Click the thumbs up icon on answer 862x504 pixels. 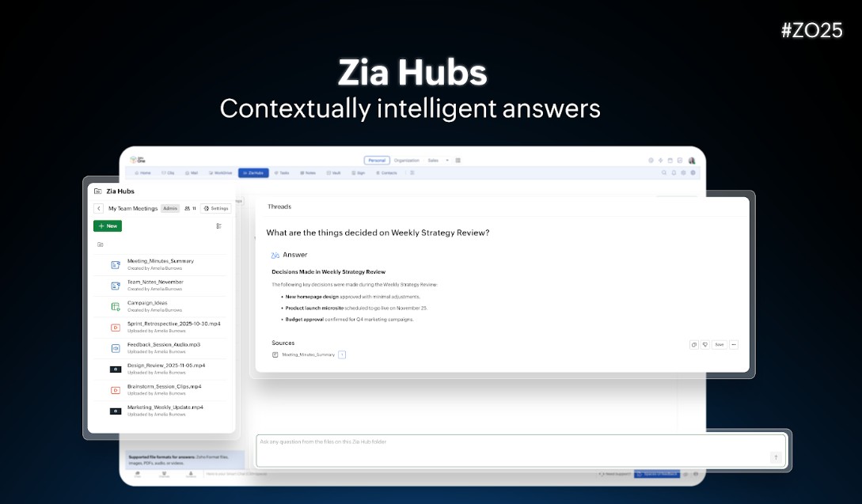click(x=694, y=345)
